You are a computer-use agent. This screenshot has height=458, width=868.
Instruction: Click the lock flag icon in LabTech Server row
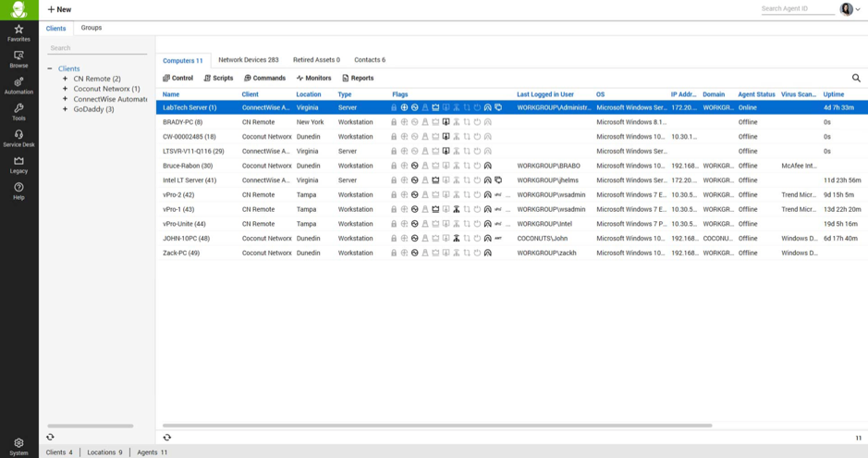pos(394,107)
